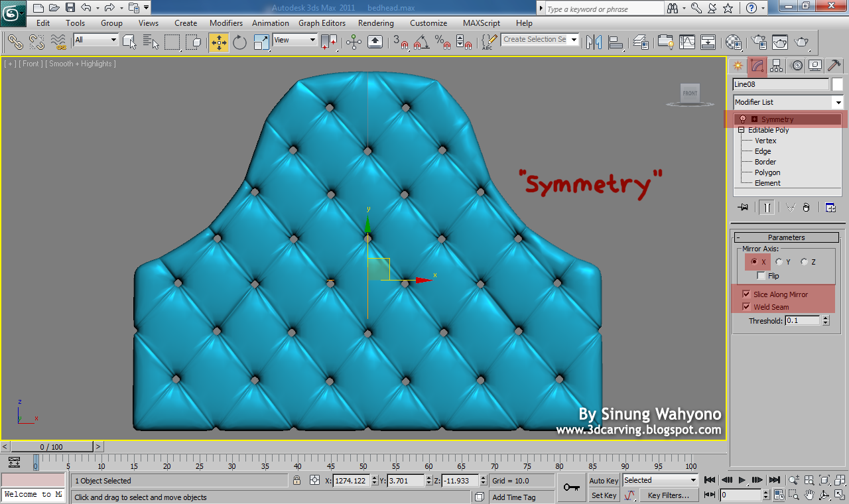Open the Key Filters dialog
Image resolution: width=849 pixels, height=504 pixels.
669,495
